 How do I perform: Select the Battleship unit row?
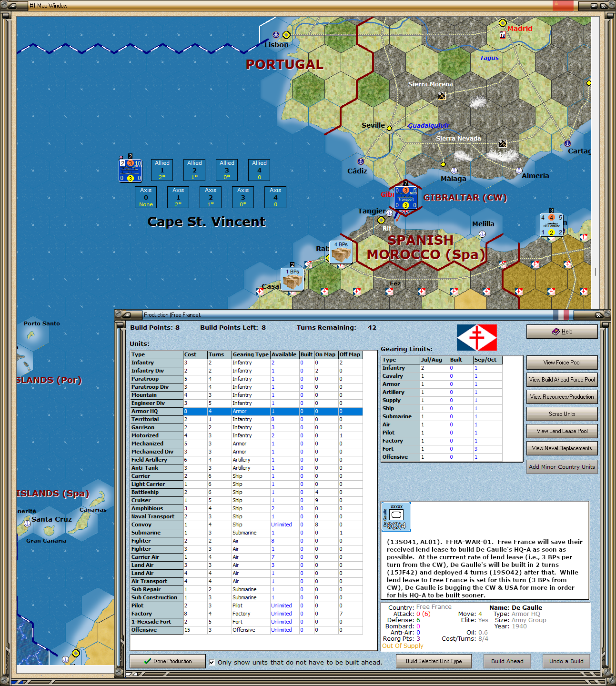246,492
